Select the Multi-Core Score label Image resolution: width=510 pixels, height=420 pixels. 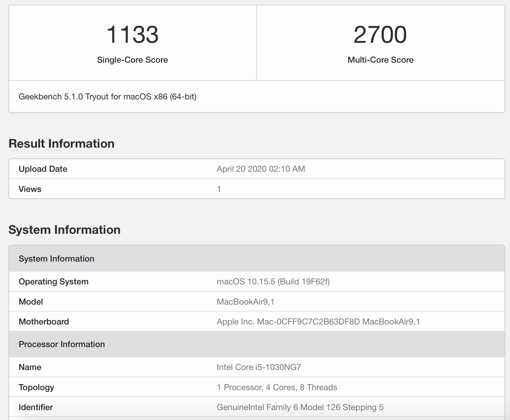click(381, 60)
